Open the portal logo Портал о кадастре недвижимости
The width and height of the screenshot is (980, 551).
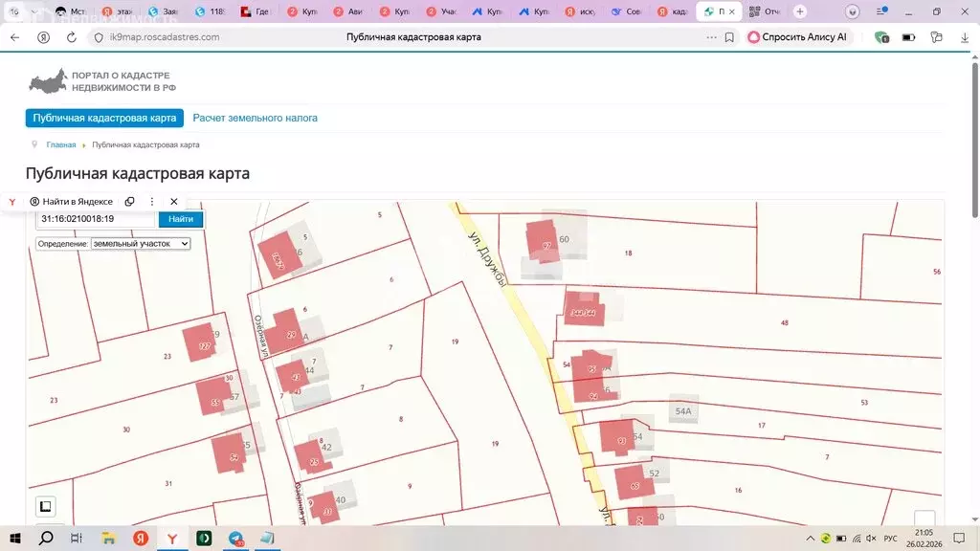tap(101, 81)
